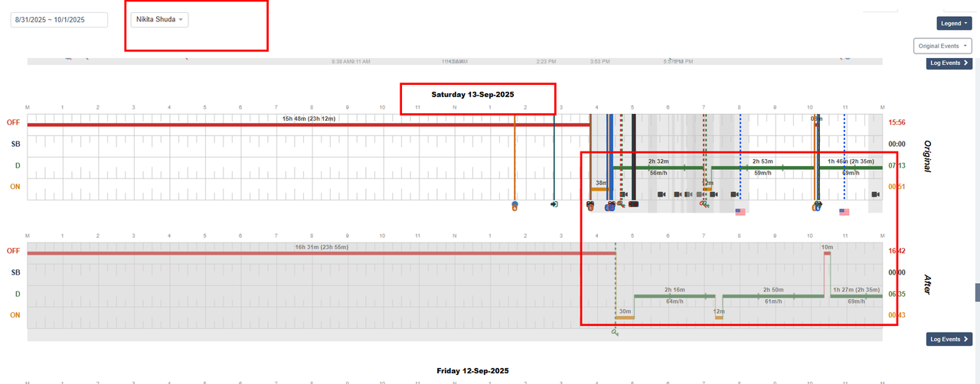Click the rightmost camera icon near midnight

point(875,194)
